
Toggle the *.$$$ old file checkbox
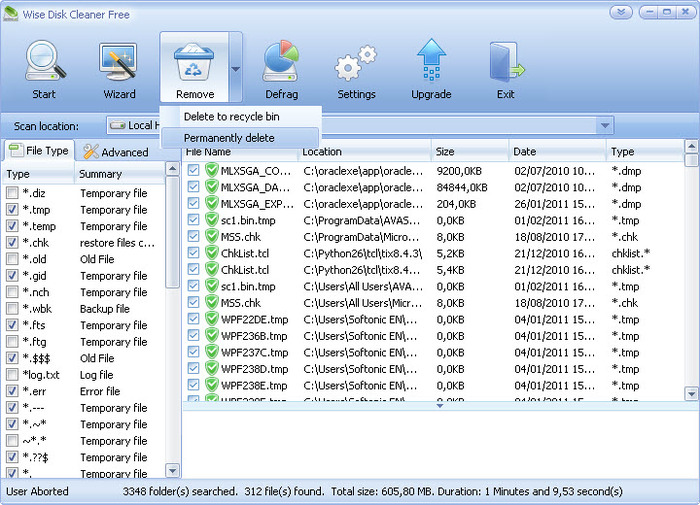[12, 358]
